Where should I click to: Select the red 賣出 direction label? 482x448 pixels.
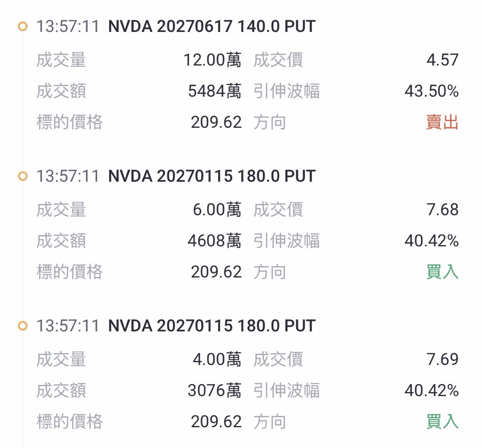click(442, 122)
